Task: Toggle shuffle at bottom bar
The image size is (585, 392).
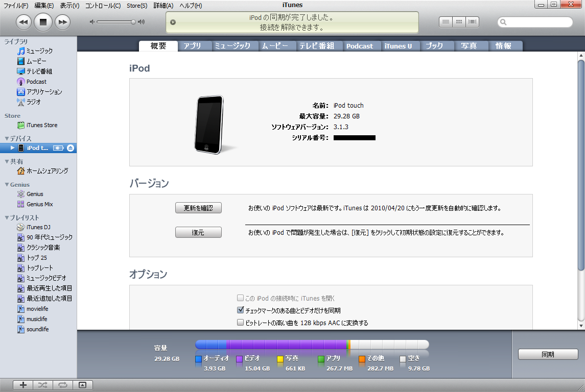Action: click(x=43, y=385)
